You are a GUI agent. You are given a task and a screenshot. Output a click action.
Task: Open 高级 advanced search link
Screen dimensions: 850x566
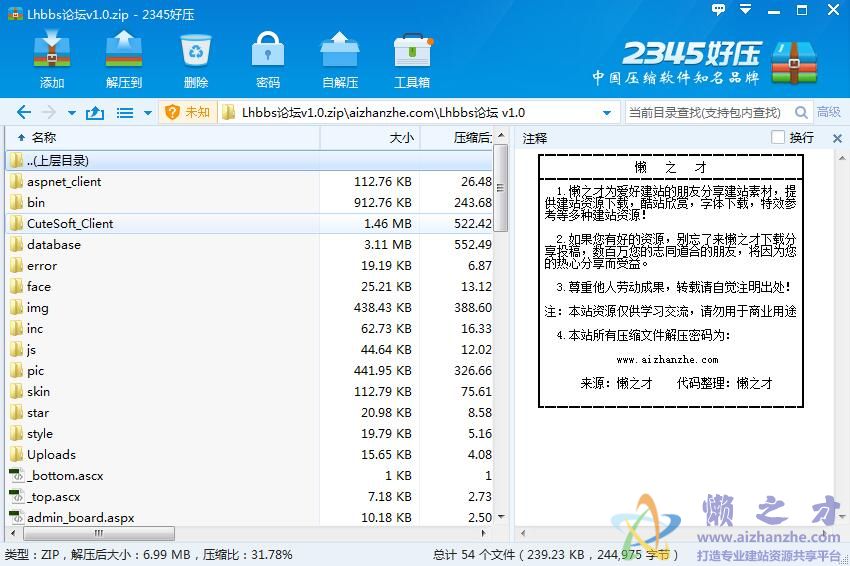[x=829, y=112]
